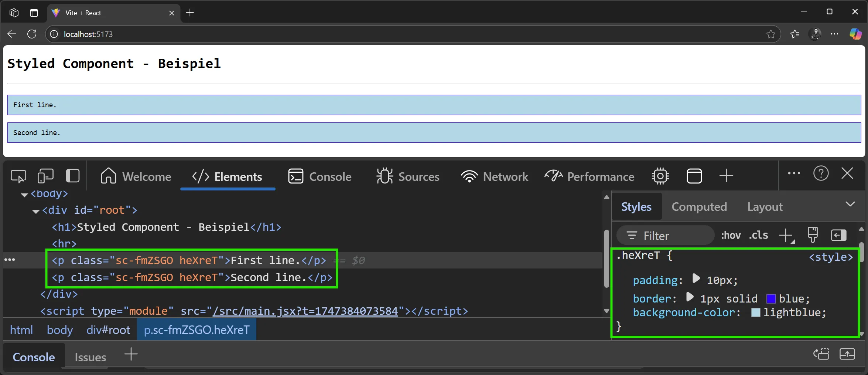The height and width of the screenshot is (375, 868).
Task: Close the DevTools panel
Action: click(x=847, y=173)
